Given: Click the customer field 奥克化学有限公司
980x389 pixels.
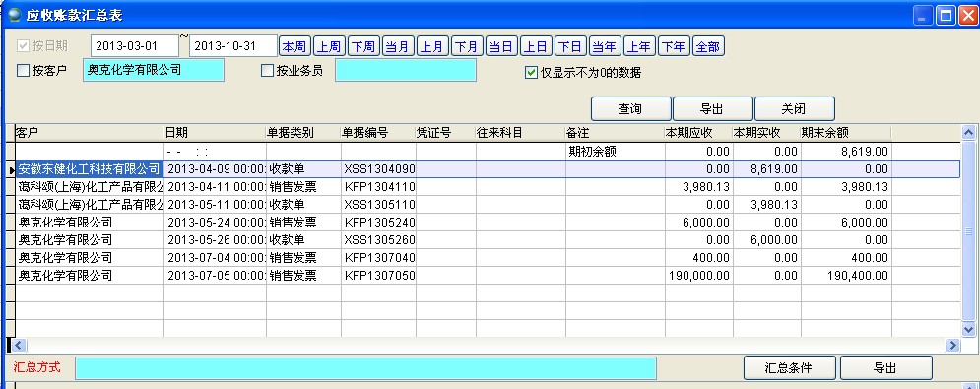Looking at the screenshot, I should pyautogui.click(x=153, y=70).
